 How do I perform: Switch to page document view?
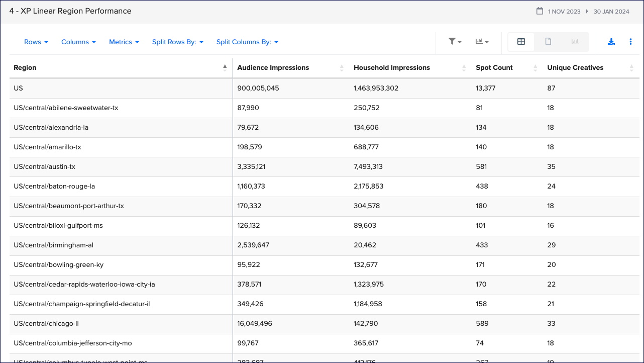(548, 42)
